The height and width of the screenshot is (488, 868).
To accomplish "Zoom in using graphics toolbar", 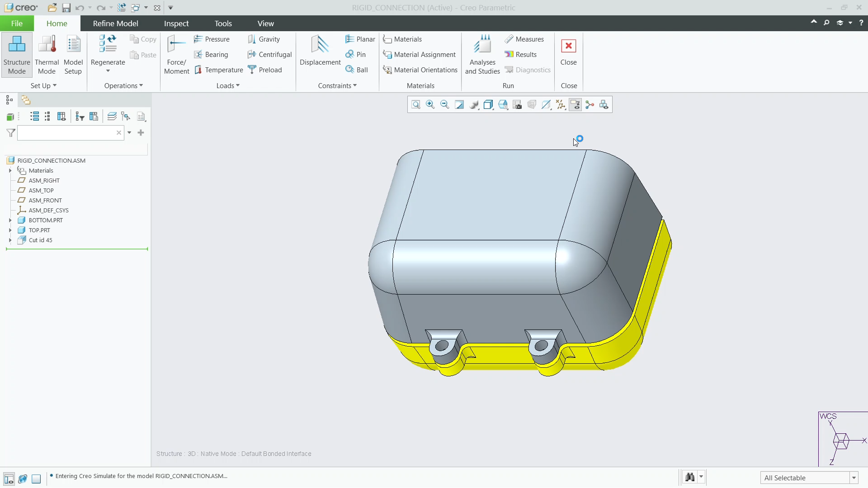I will (x=430, y=105).
